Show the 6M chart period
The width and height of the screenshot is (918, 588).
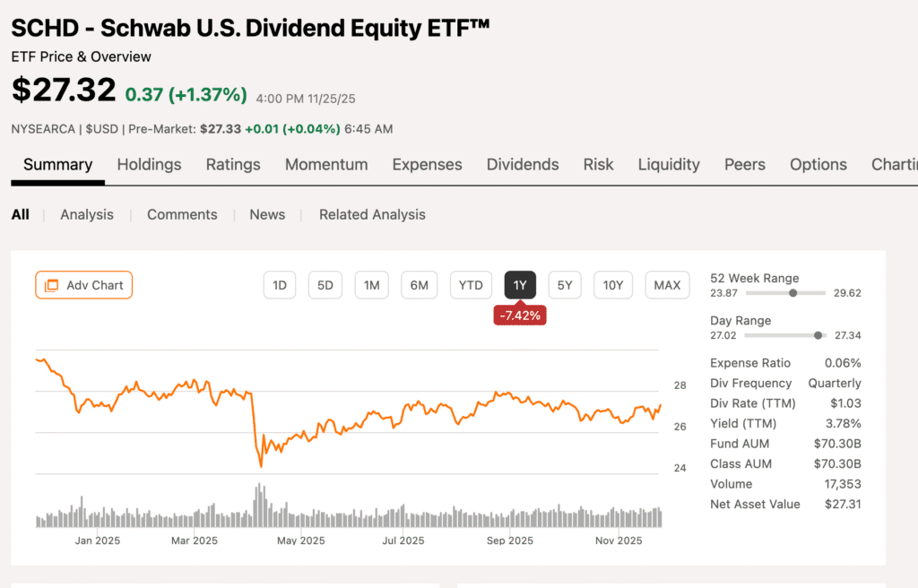tap(419, 285)
